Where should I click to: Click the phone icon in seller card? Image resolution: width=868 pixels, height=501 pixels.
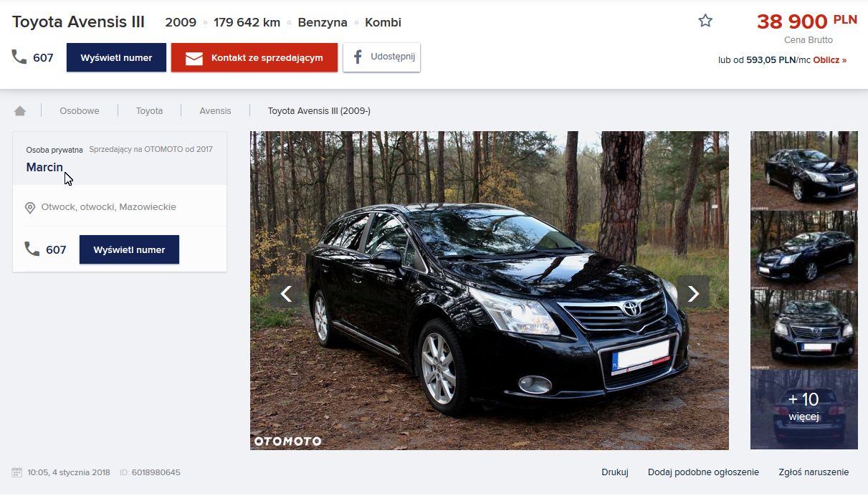pyautogui.click(x=32, y=249)
